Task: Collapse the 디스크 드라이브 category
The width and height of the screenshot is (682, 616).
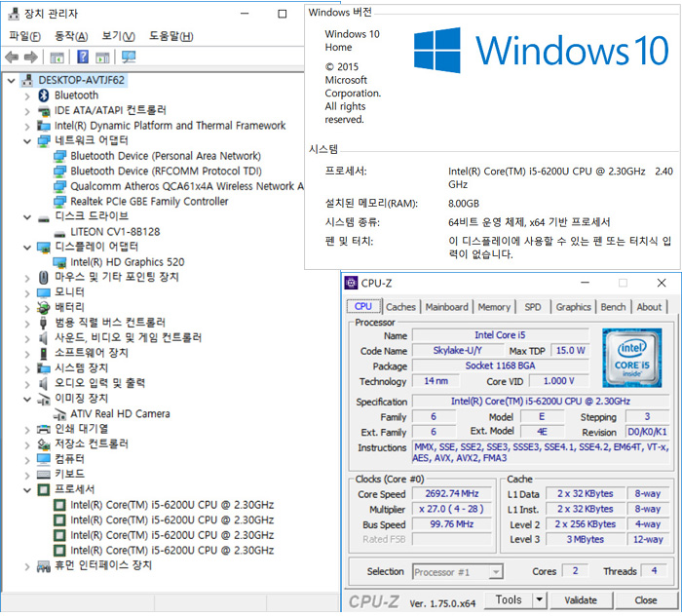Action: pyautogui.click(x=27, y=217)
